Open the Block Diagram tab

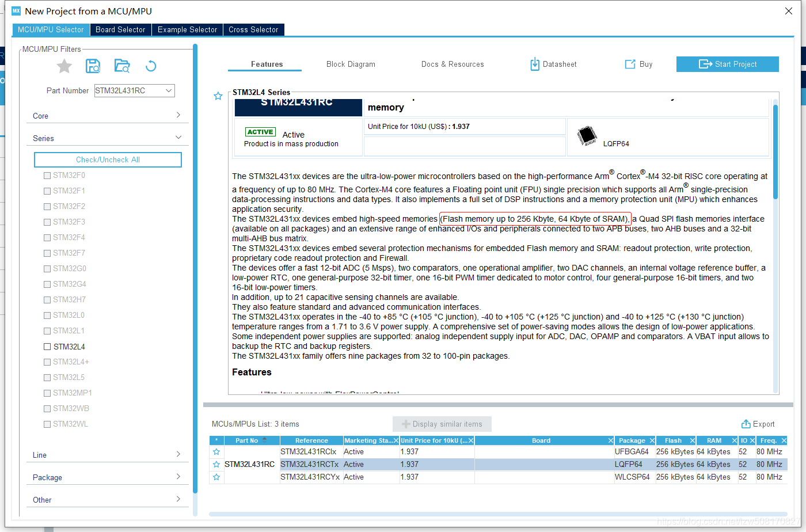point(351,64)
